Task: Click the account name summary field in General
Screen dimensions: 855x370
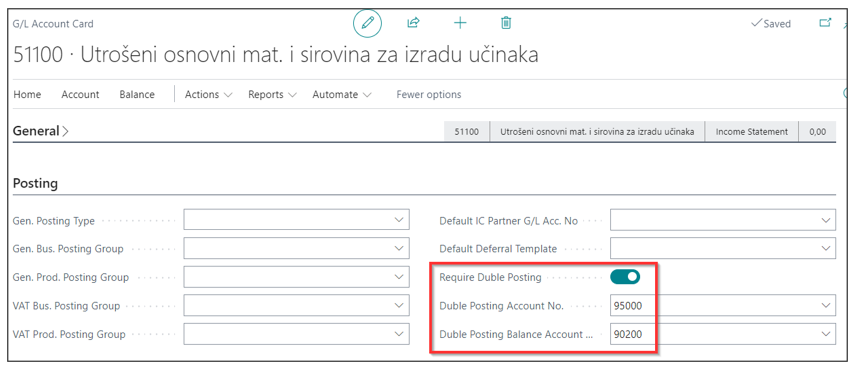Action: pos(597,131)
